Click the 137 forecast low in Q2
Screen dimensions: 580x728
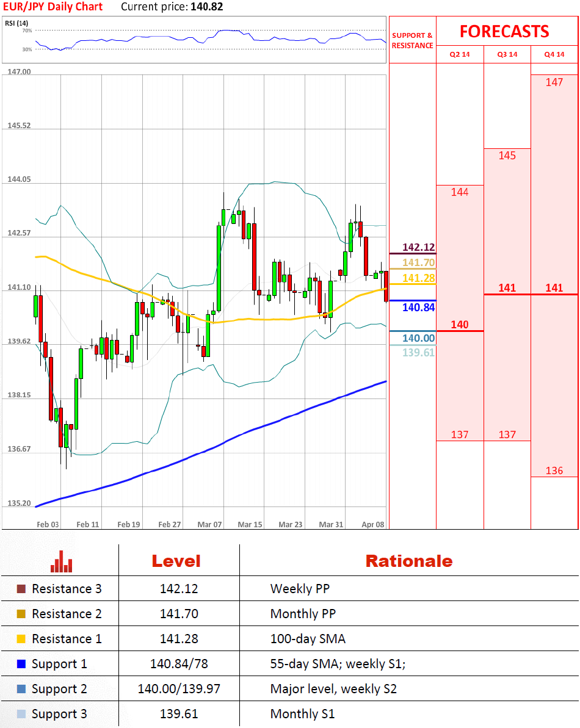pyautogui.click(x=460, y=434)
